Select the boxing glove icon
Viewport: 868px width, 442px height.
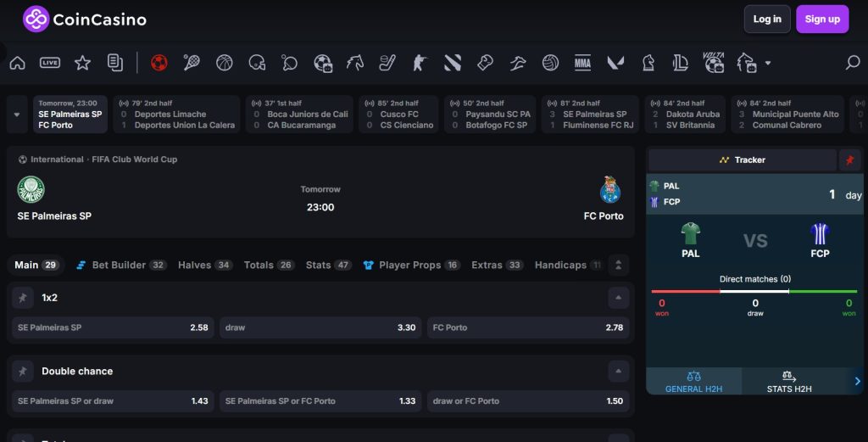click(x=485, y=63)
